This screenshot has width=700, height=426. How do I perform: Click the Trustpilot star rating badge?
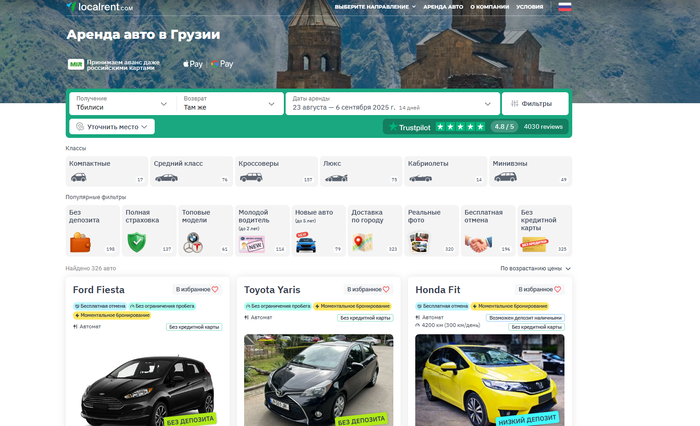click(460, 127)
